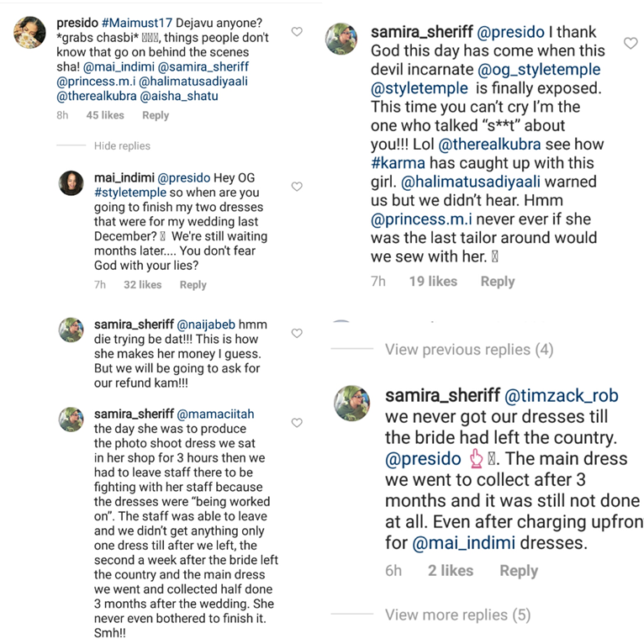View the 45 likes list
The width and height of the screenshot is (644, 644).
click(105, 116)
